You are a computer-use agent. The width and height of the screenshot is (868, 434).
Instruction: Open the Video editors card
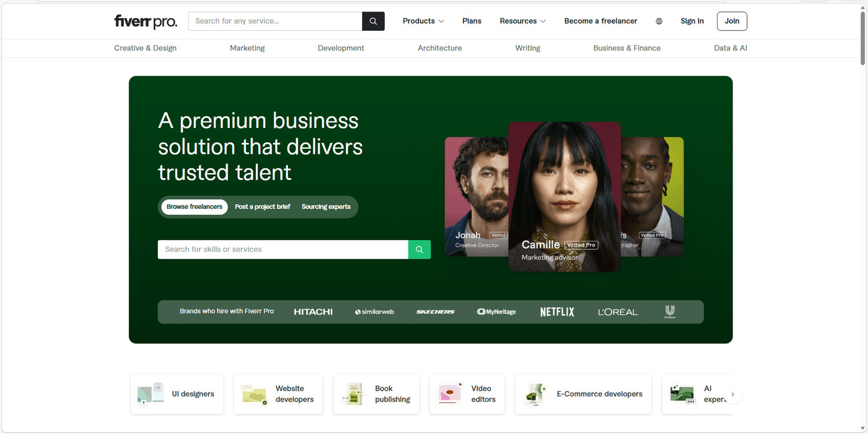[x=467, y=394]
